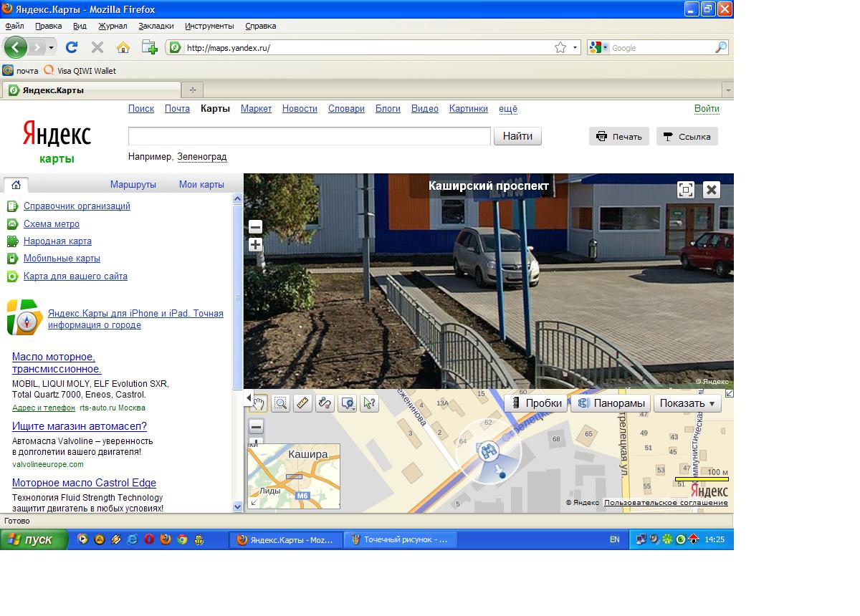Reload the page in Firefox toolbar

(x=71, y=47)
